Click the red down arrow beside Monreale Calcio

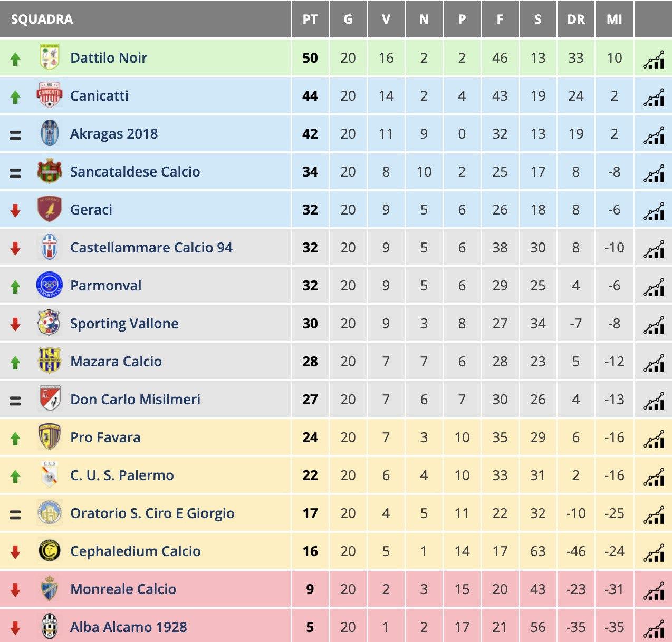[15, 590]
